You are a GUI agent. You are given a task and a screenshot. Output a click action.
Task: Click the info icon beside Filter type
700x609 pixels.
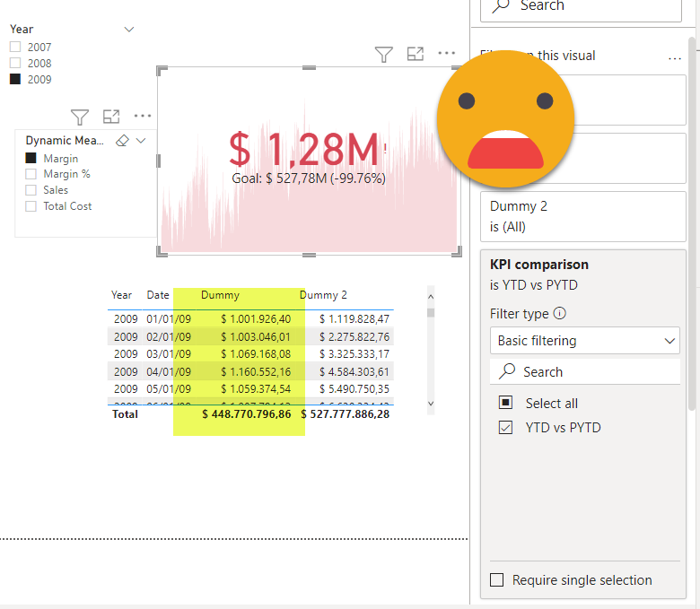click(x=560, y=314)
